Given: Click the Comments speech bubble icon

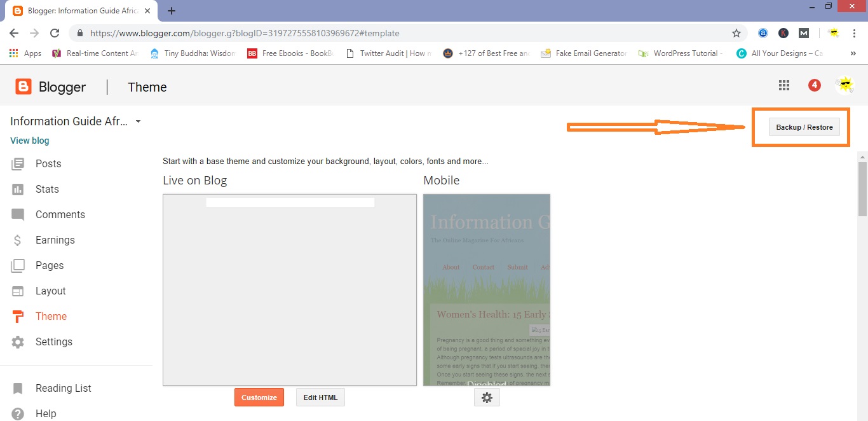Looking at the screenshot, I should (18, 215).
